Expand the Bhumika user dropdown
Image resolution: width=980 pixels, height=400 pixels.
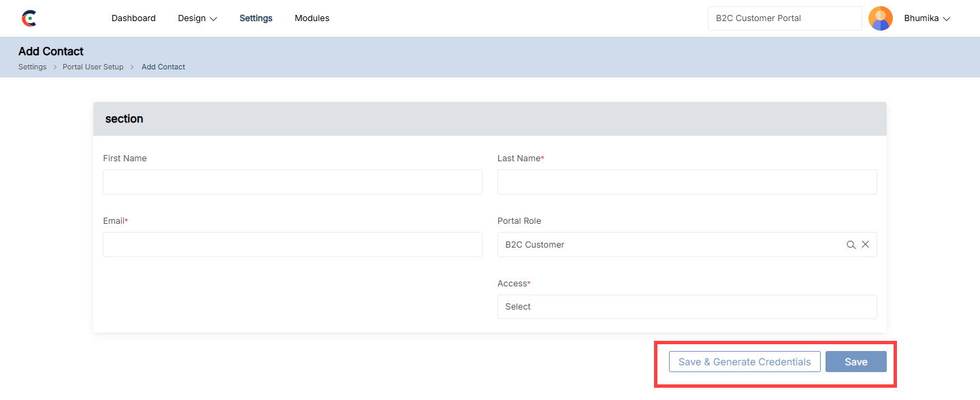click(926, 18)
